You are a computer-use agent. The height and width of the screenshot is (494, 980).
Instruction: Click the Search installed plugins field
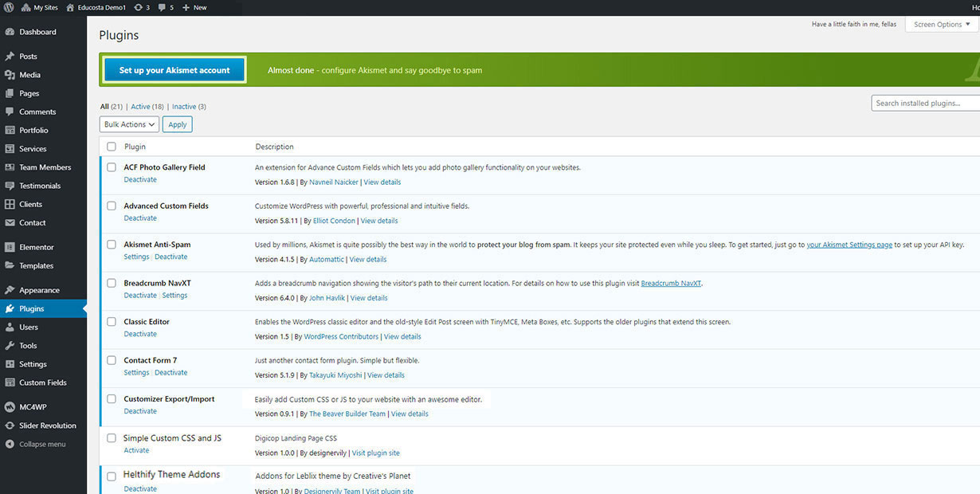(926, 103)
